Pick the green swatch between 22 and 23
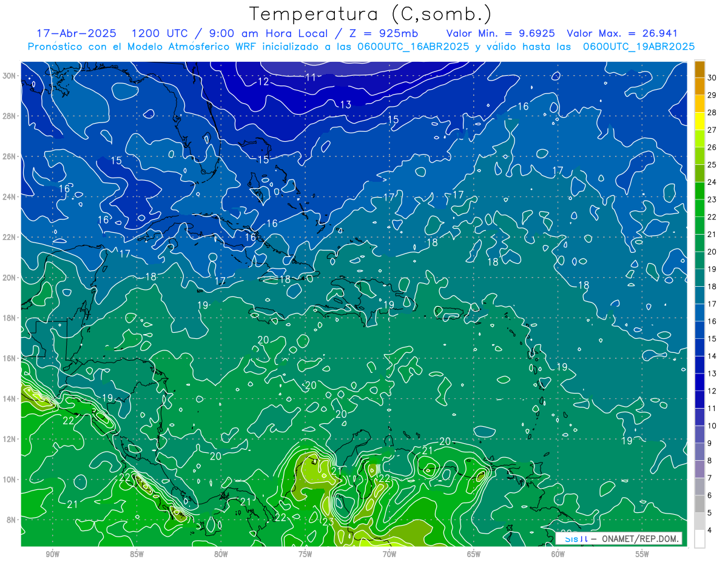This screenshot has width=728, height=562. point(699,208)
